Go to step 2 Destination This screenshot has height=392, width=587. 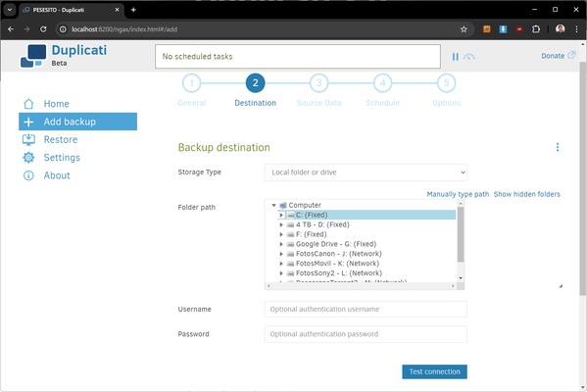(x=256, y=83)
